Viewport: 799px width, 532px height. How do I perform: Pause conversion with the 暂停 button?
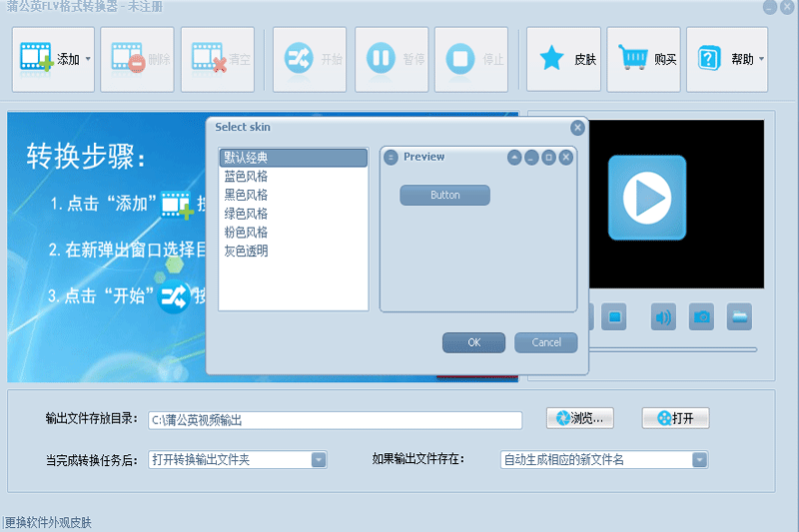pos(392,60)
